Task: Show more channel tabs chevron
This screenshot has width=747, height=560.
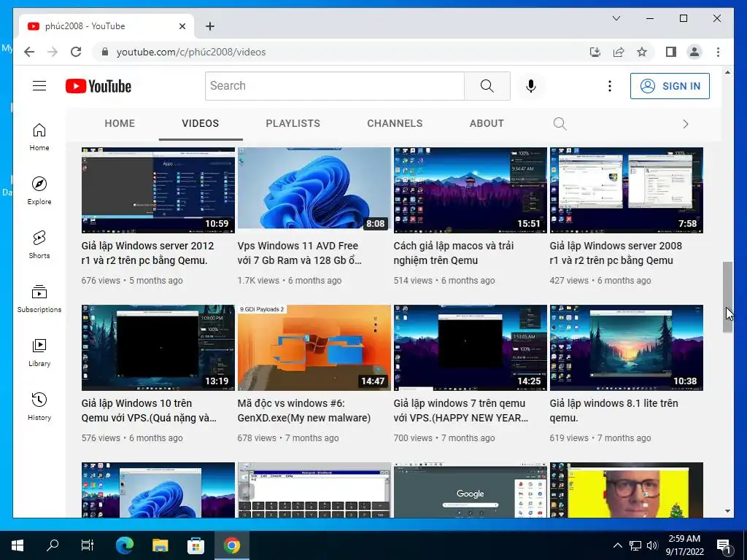Action: pyautogui.click(x=686, y=124)
